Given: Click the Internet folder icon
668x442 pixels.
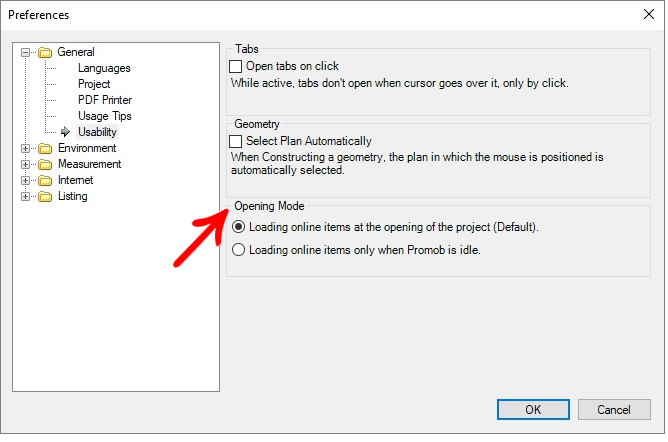Looking at the screenshot, I should (45, 181).
